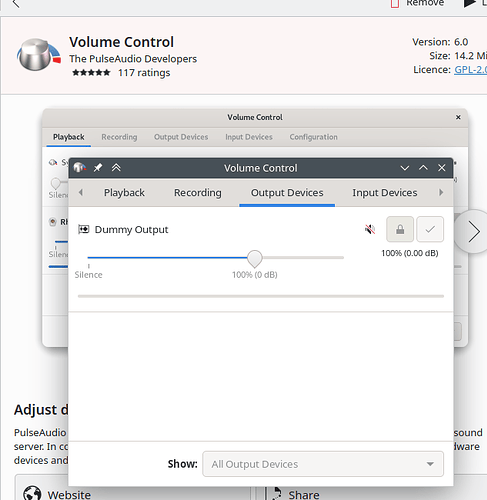The width and height of the screenshot is (487, 500).
Task: Click the Silence label under the slider
Action: click(88, 275)
